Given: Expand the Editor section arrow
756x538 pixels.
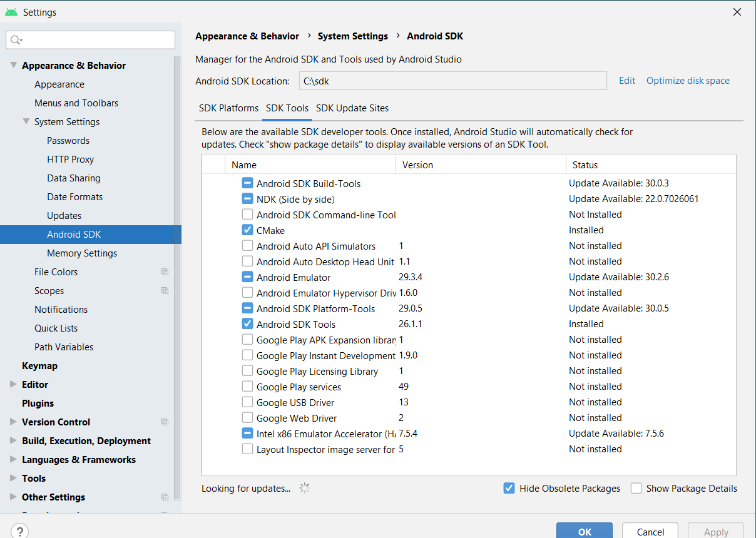Looking at the screenshot, I should click(13, 384).
